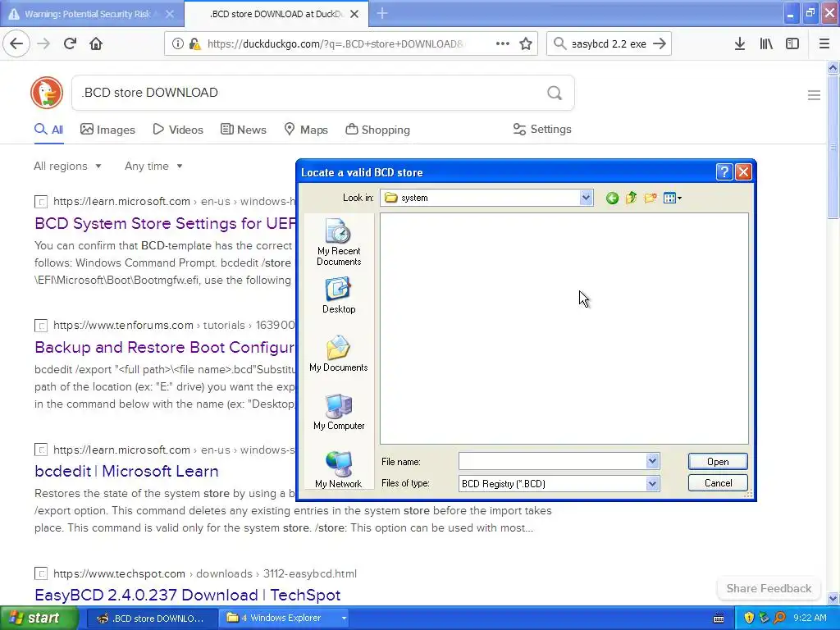This screenshot has height=630, width=840.
Task: Open the page actions three-dot menu
Action: point(503,44)
